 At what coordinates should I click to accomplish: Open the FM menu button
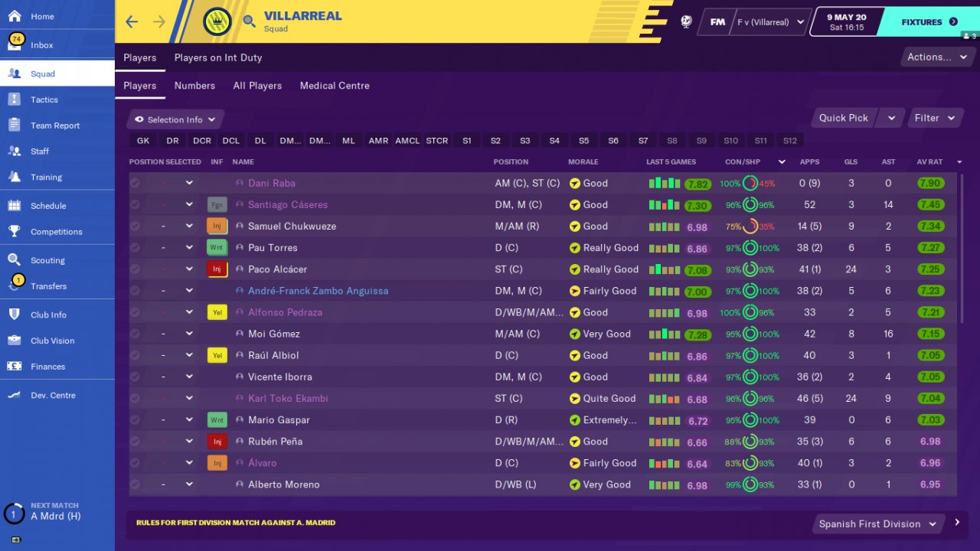pyautogui.click(x=717, y=22)
